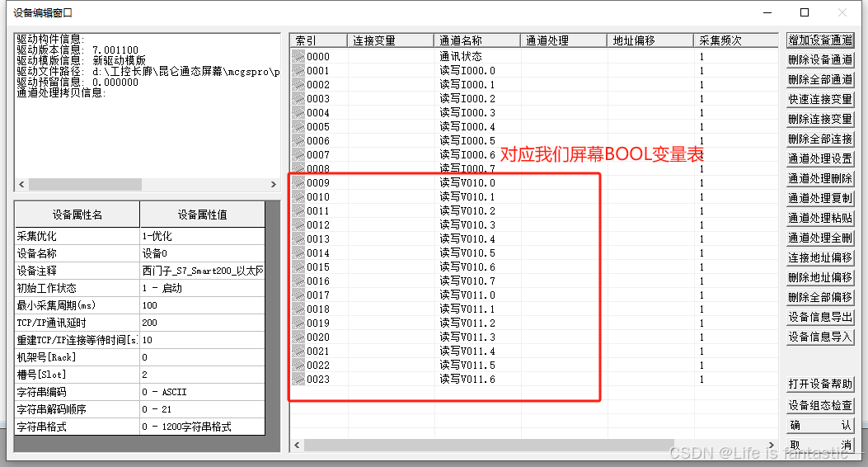The image size is (868, 467).
Task: Click channel table left scroll arrow
Action: (297, 446)
